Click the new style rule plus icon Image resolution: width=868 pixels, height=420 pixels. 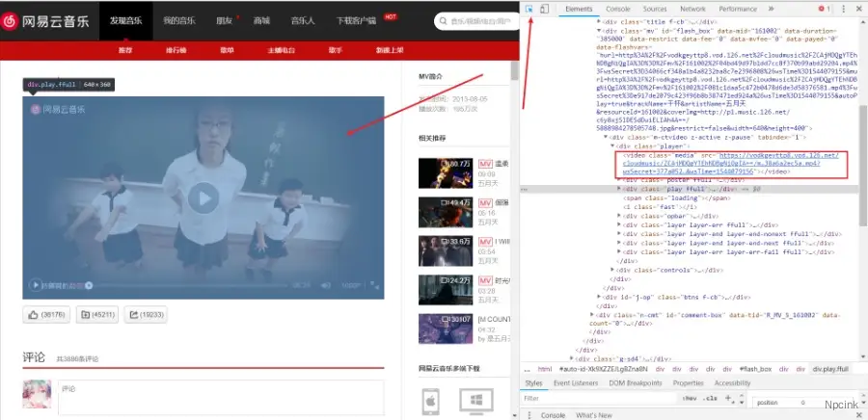click(728, 398)
